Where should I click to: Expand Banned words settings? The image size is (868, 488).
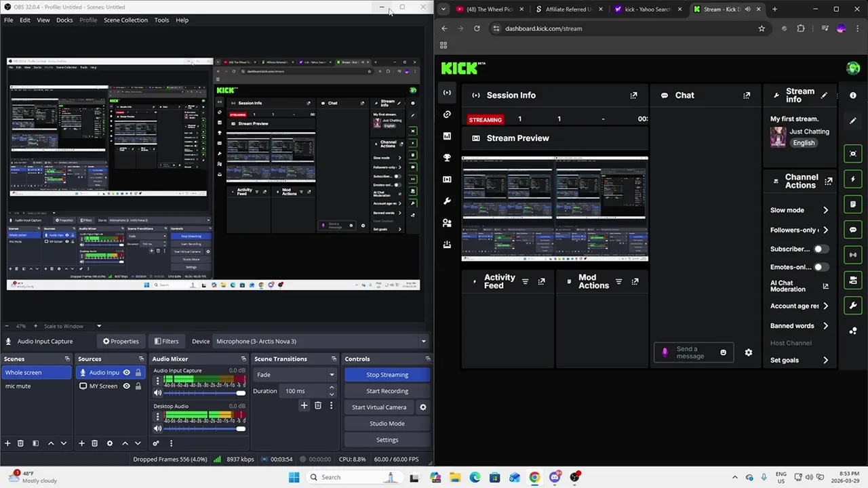click(x=825, y=326)
